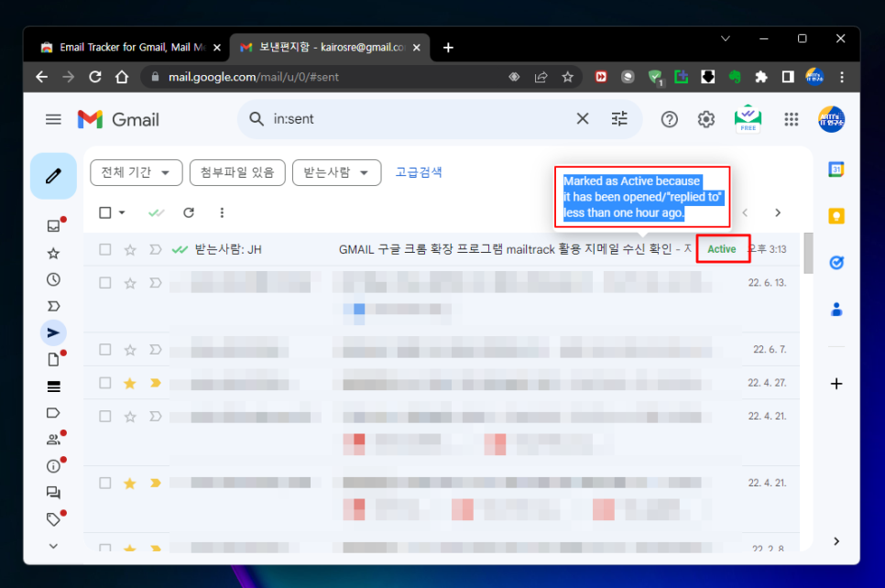Open All Mail stack icon in sidebar
The height and width of the screenshot is (588, 885).
tap(54, 387)
